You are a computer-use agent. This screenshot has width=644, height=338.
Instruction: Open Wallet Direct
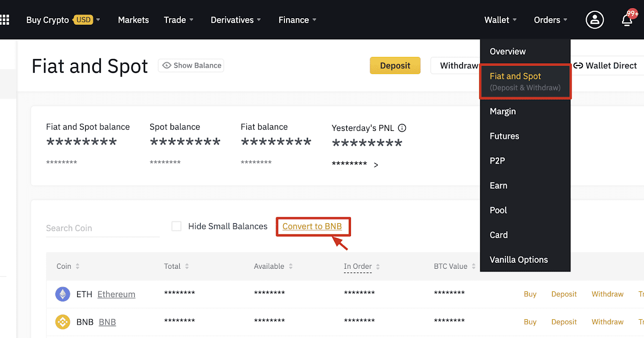pos(605,65)
